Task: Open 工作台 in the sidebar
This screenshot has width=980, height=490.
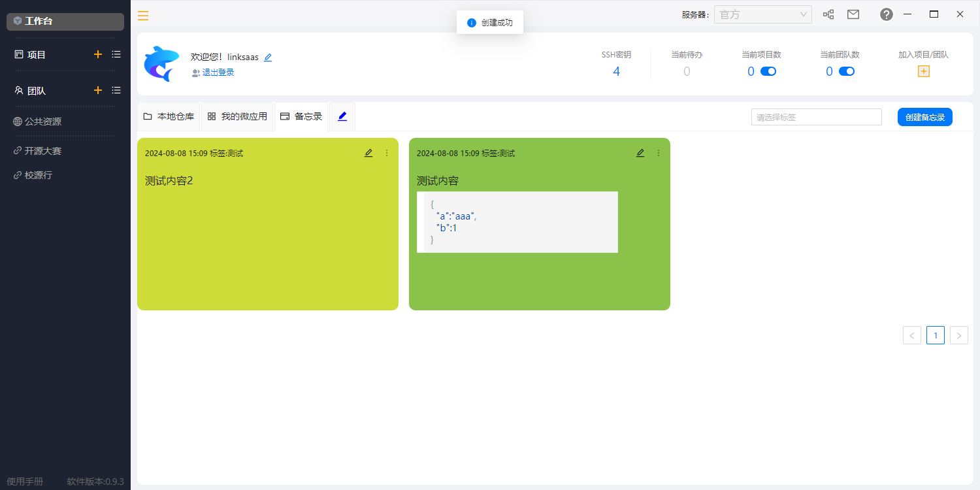Action: coord(65,22)
